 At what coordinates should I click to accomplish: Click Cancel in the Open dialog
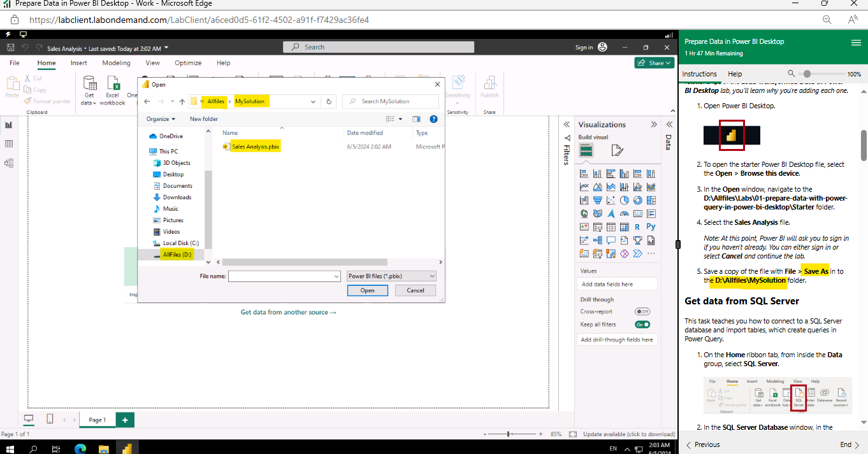[416, 290]
